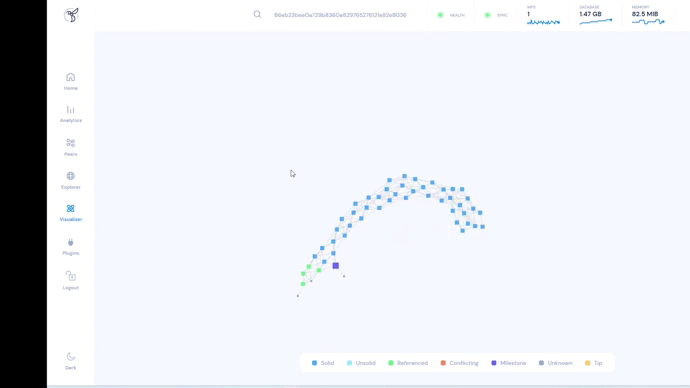The width and height of the screenshot is (690, 388).
Task: Click the Solid legend swatch
Action: (x=314, y=363)
